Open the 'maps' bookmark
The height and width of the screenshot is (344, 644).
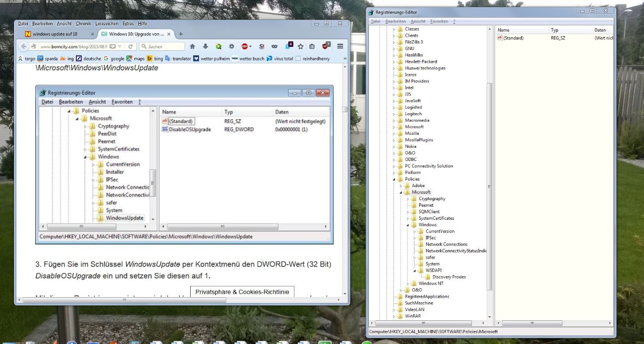pyautogui.click(x=135, y=58)
